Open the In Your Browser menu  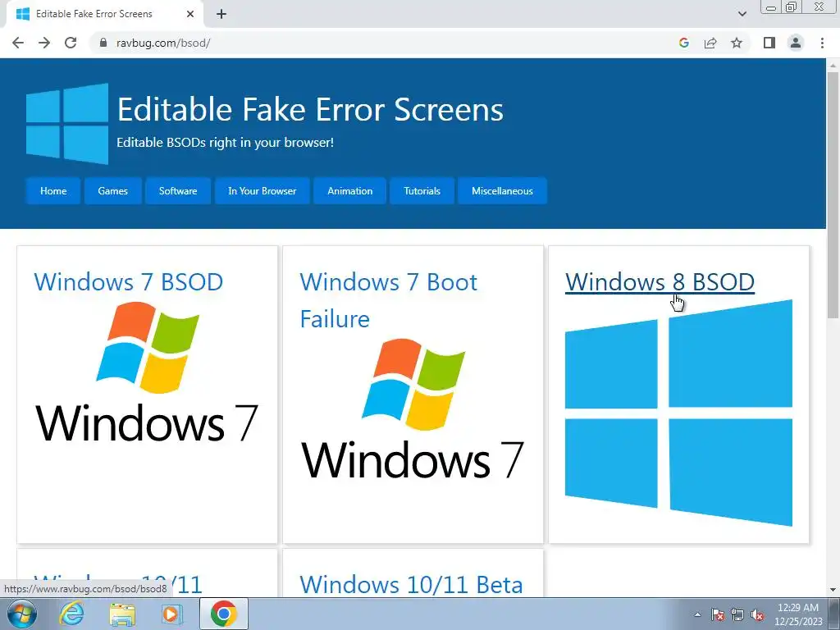[262, 190]
